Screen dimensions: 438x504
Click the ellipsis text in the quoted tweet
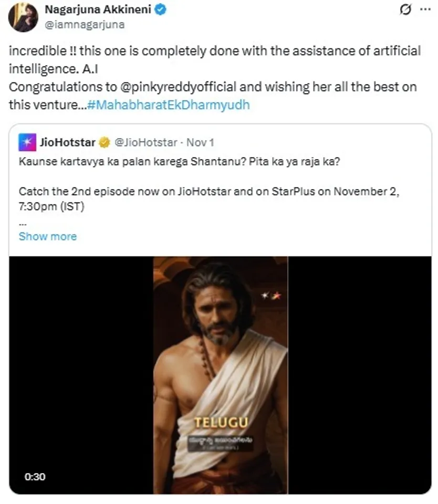click(22, 223)
